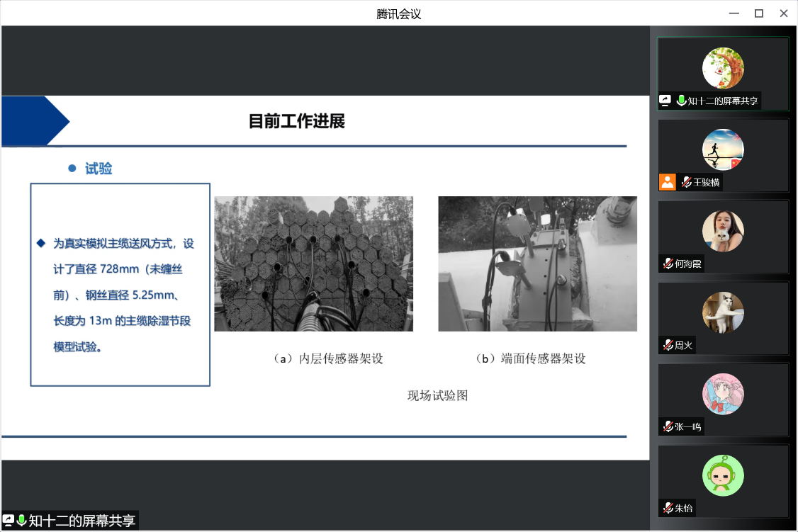Click the screen share icon at bottom-left of shared view
The image size is (798, 532).
tap(9, 521)
